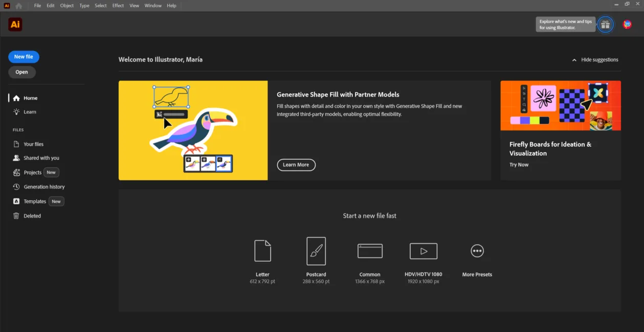
Task: Click the Firefly Boards orange preview image
Action: pos(561,105)
